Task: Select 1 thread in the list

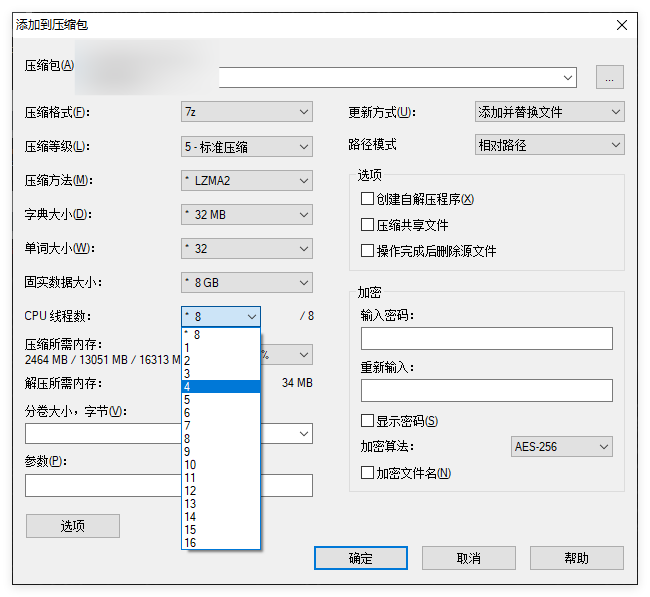Action: [221, 348]
